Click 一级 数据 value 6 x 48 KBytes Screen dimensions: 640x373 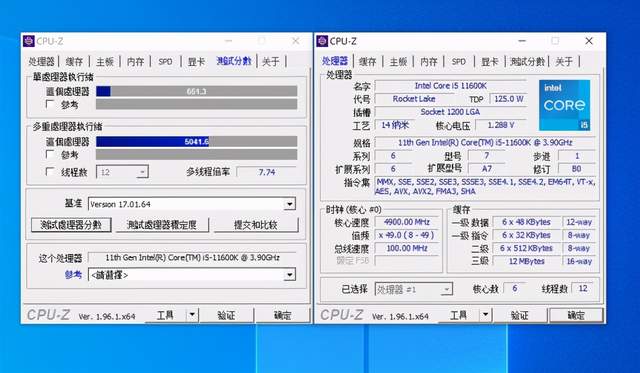526,222
